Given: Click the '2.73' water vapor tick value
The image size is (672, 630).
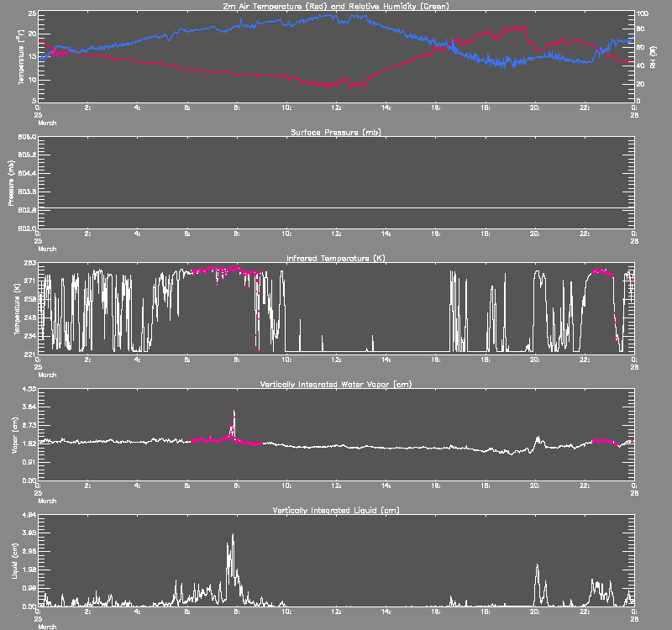Looking at the screenshot, I should pos(29,425).
